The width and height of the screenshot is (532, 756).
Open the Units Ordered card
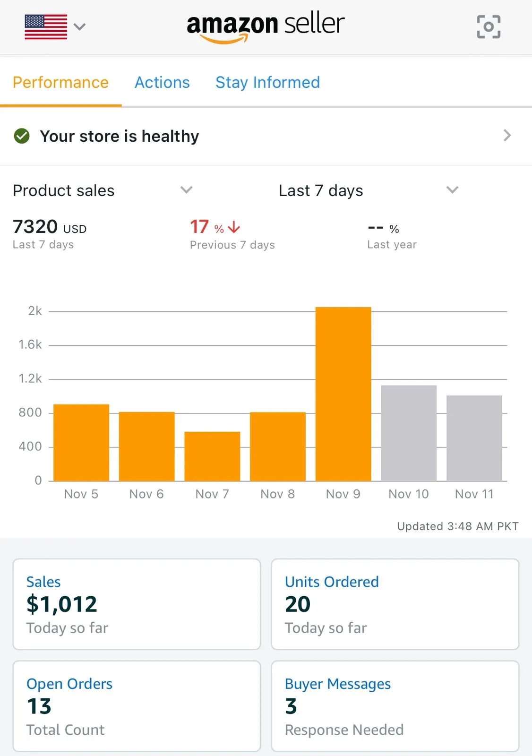[395, 604]
